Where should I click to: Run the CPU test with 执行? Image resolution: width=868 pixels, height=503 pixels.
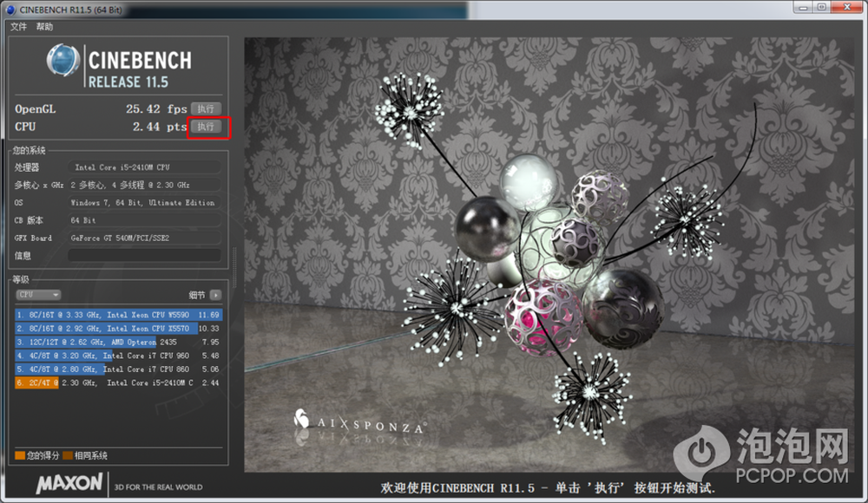click(206, 127)
